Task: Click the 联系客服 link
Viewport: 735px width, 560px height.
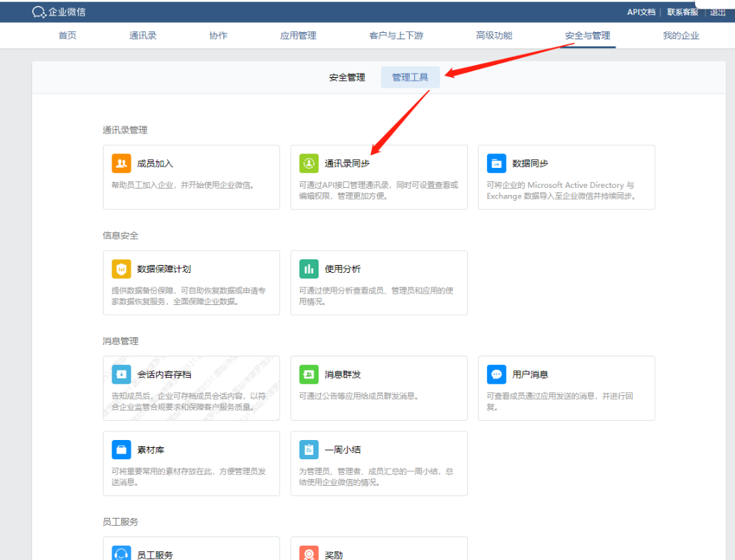Action: tap(683, 12)
